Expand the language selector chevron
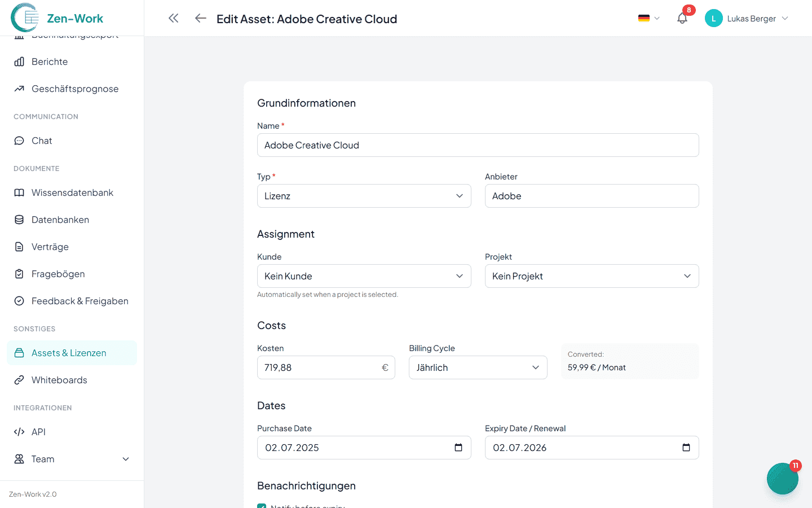Image resolution: width=812 pixels, height=508 pixels. [657, 18]
